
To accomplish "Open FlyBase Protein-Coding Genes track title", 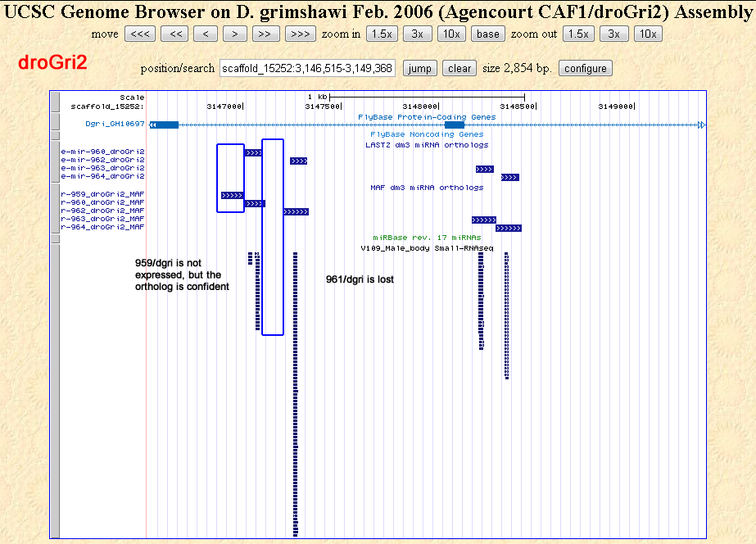I will tap(427, 117).
